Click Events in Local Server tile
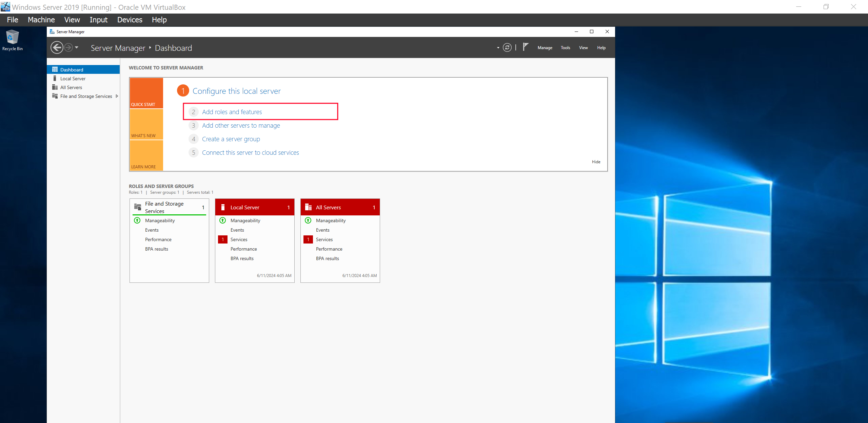Viewport: 868px width, 423px height. (237, 230)
